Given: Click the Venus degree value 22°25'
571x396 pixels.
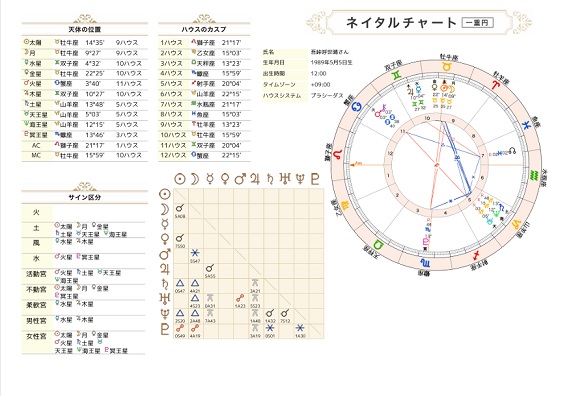Looking at the screenshot, I should coord(94,74).
